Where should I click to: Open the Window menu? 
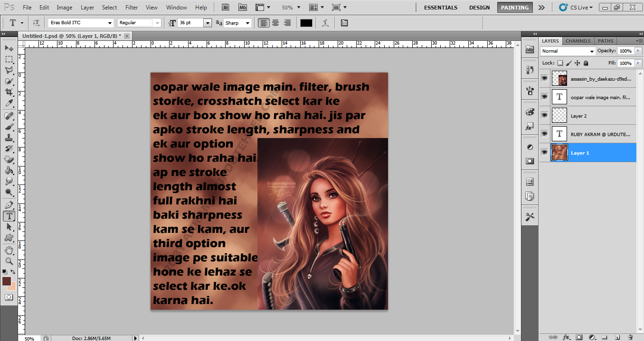tap(177, 8)
